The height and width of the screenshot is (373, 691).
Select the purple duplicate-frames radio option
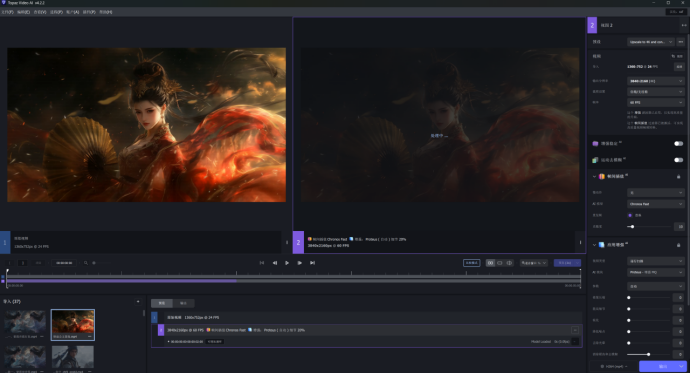click(630, 215)
